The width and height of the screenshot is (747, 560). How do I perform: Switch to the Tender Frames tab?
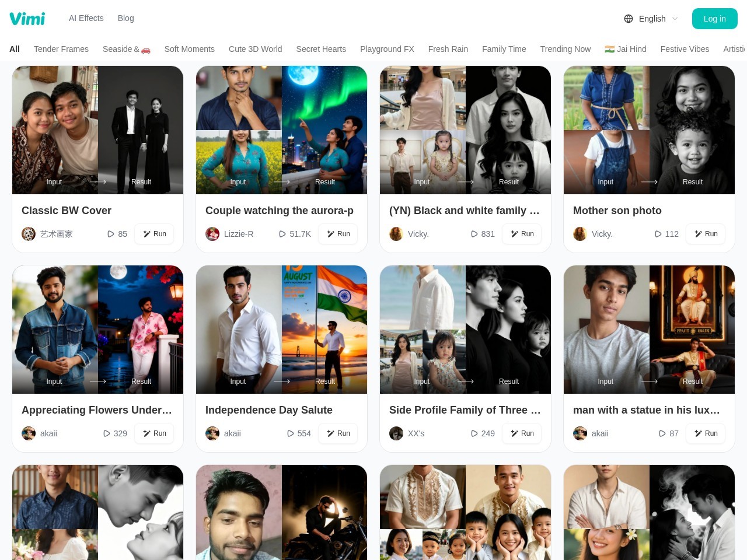(61, 49)
